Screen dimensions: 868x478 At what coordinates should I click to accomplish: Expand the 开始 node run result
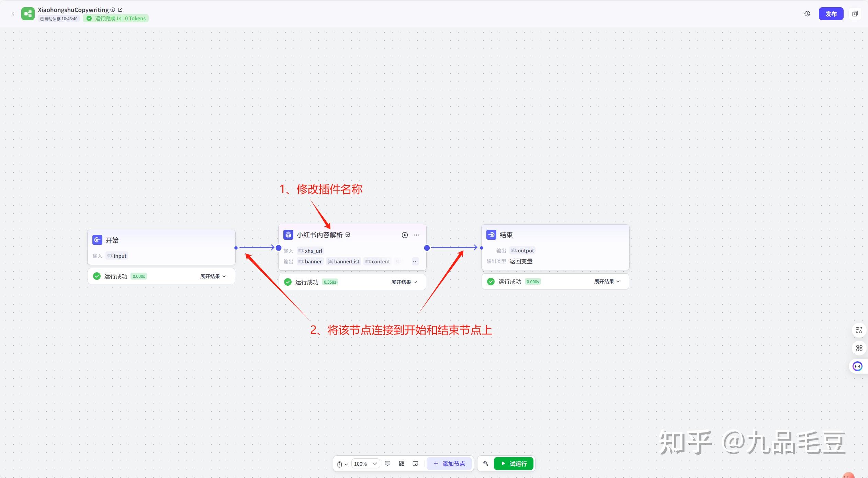pos(213,276)
